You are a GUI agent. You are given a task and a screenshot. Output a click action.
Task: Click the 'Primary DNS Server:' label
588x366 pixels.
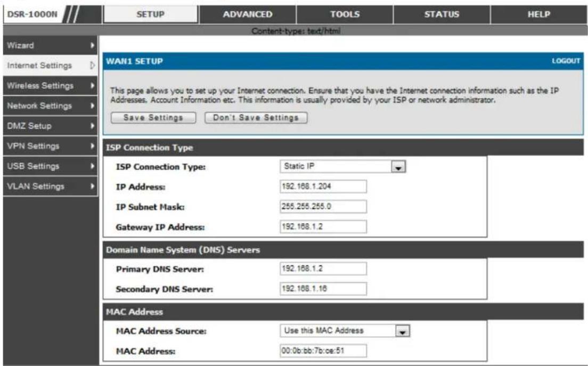(x=160, y=269)
